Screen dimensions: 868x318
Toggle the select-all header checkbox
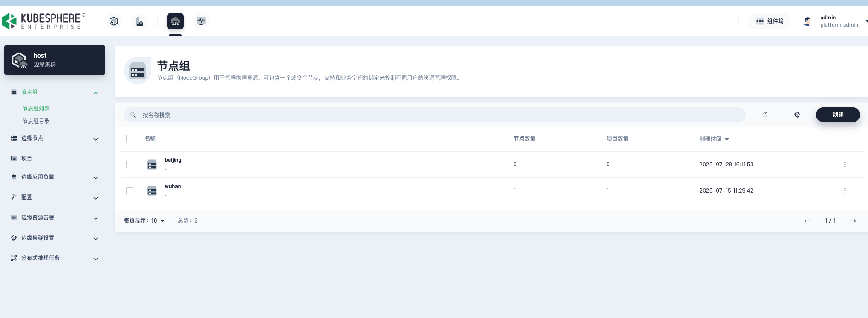tap(130, 139)
